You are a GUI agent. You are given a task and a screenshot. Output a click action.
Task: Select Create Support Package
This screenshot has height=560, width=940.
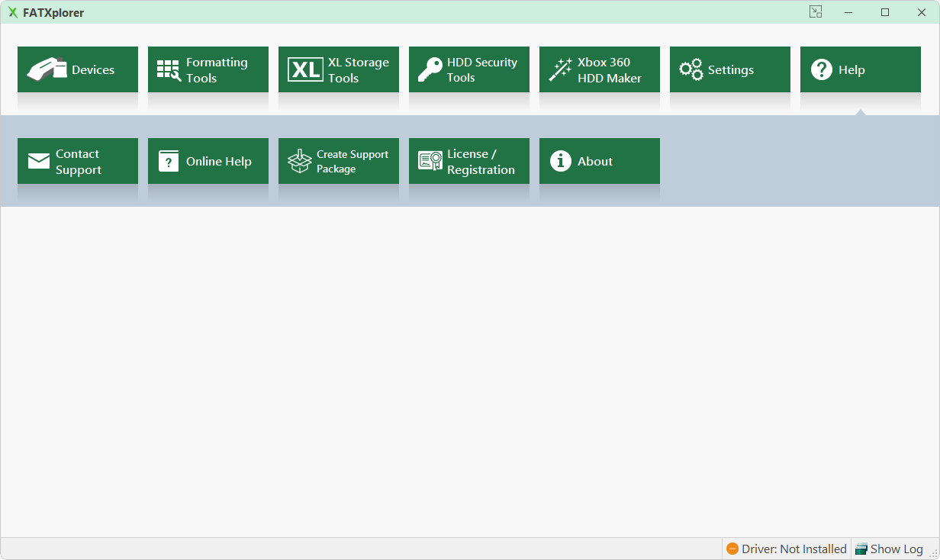point(339,161)
